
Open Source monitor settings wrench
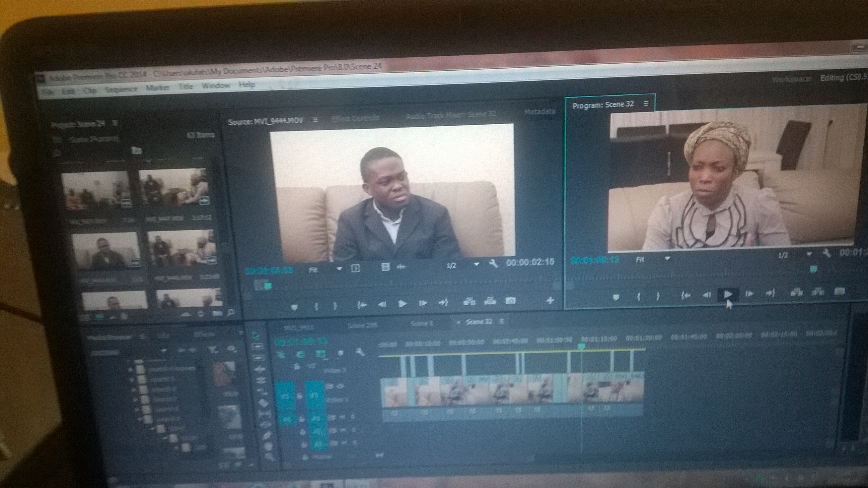(x=494, y=264)
